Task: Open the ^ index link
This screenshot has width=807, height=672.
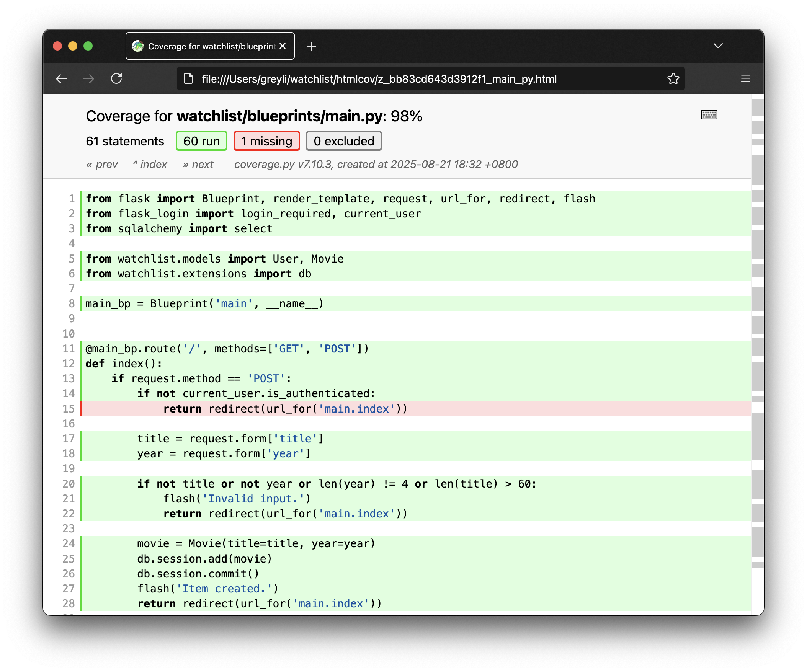Action: click(x=150, y=165)
